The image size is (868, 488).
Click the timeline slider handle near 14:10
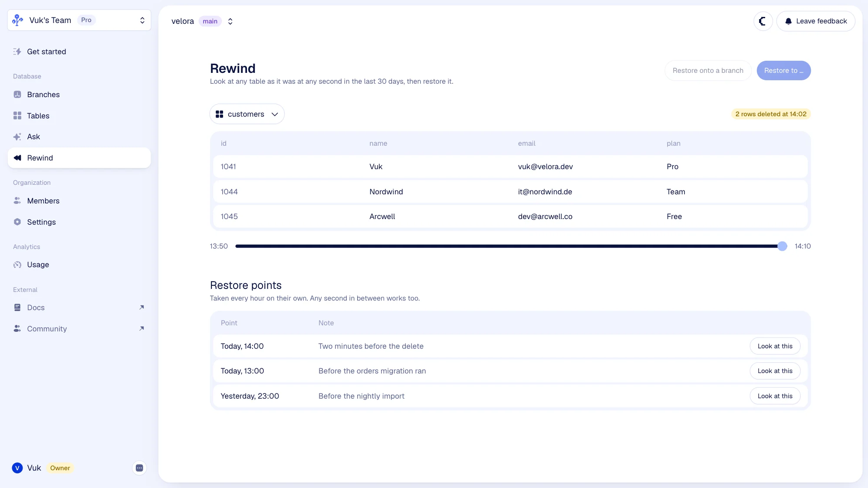(x=782, y=246)
